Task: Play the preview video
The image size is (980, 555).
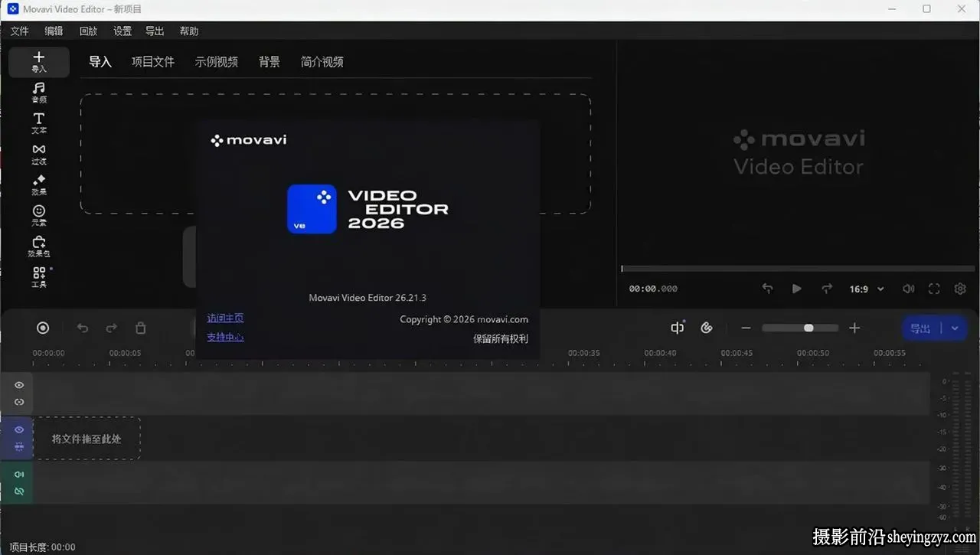Action: [x=797, y=289]
